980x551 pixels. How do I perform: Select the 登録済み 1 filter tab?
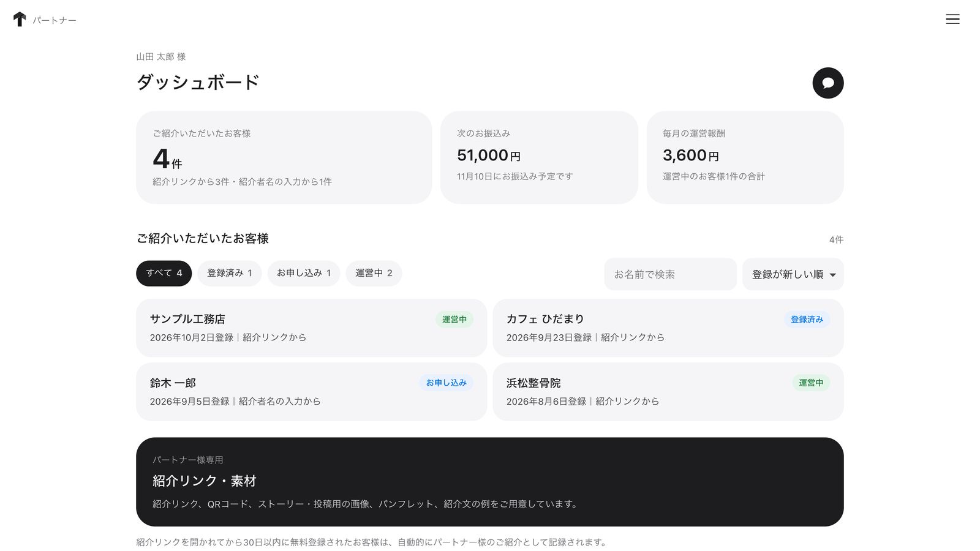coord(229,273)
